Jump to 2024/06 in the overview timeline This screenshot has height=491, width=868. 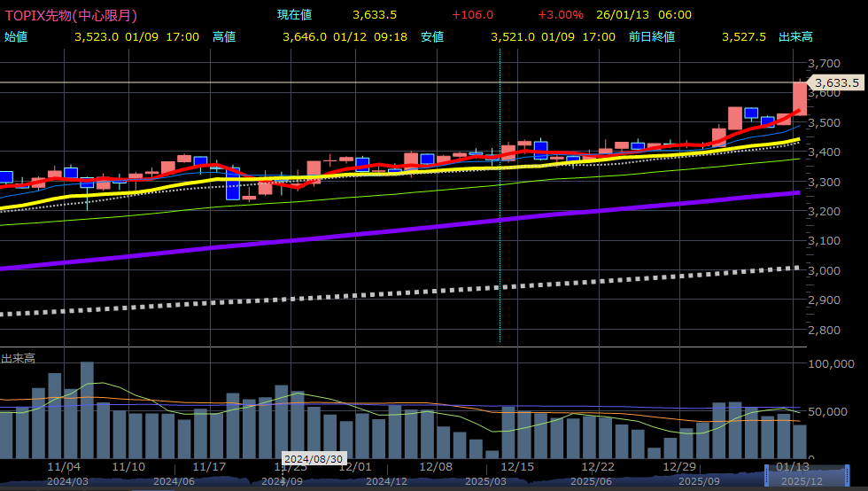pyautogui.click(x=174, y=481)
